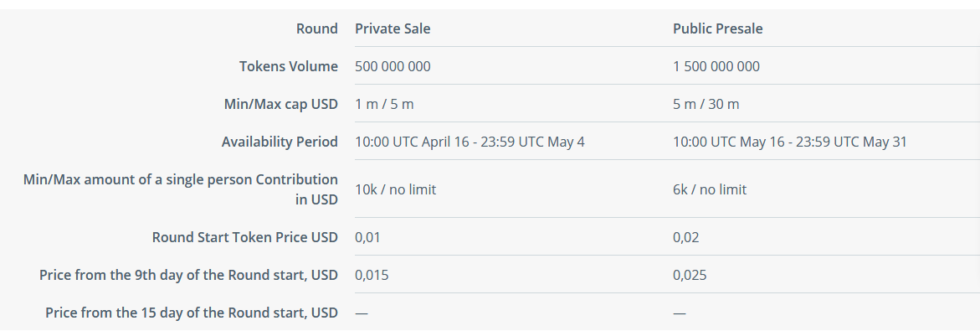Select the May 16 - May 31 period
This screenshot has height=331, width=980.
(790, 142)
